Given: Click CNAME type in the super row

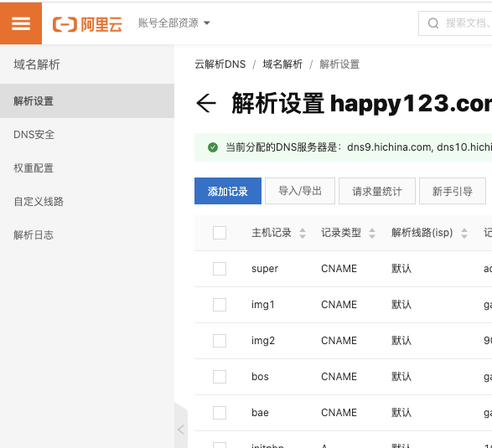Looking at the screenshot, I should 339,269.
